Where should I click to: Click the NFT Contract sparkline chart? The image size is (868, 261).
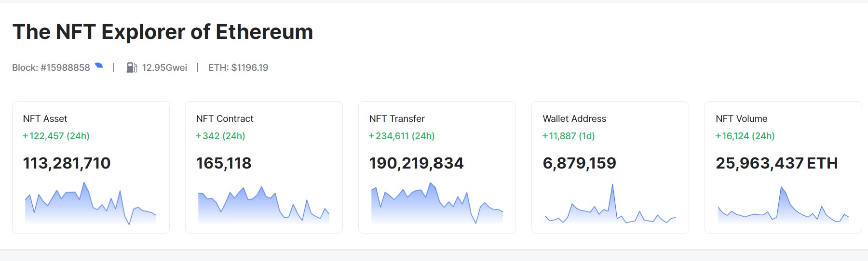coord(264,206)
